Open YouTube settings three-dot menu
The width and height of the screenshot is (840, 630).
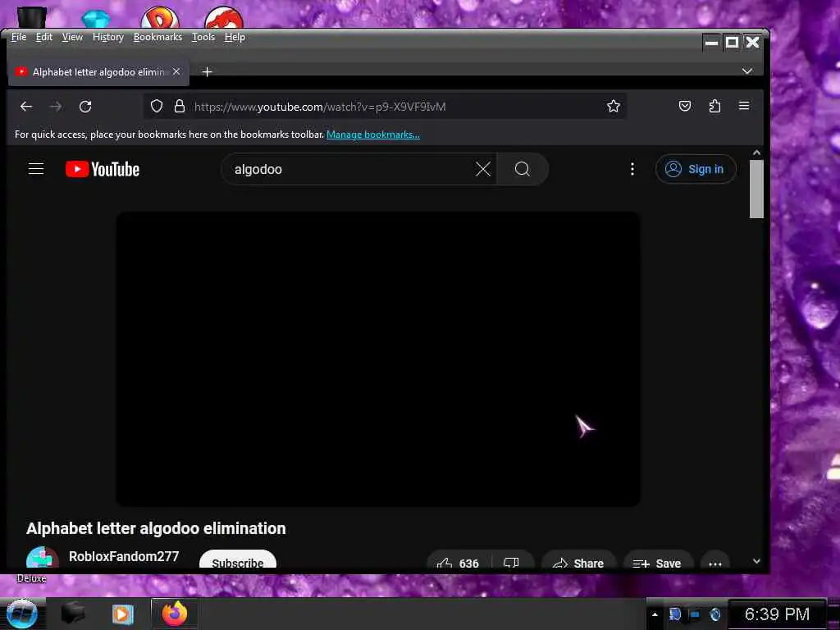pos(632,169)
